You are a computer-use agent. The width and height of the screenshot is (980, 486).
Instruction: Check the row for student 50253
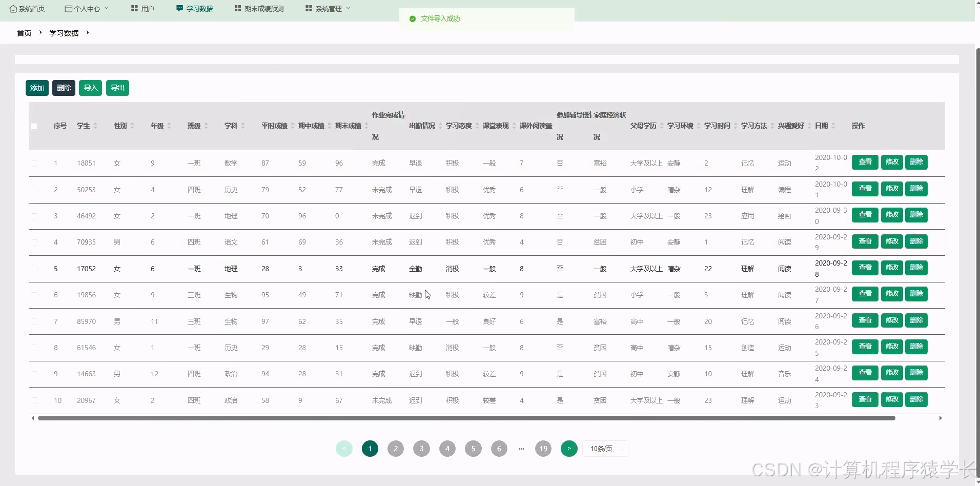pyautogui.click(x=34, y=190)
